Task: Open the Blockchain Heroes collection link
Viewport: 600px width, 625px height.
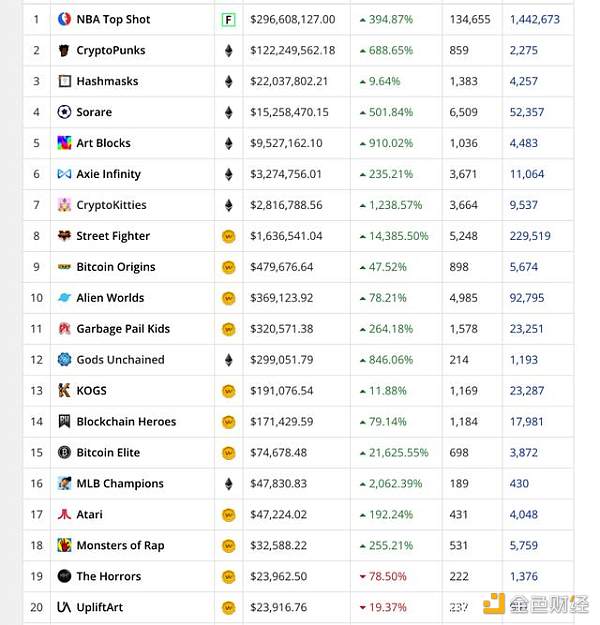Action: coord(126,422)
